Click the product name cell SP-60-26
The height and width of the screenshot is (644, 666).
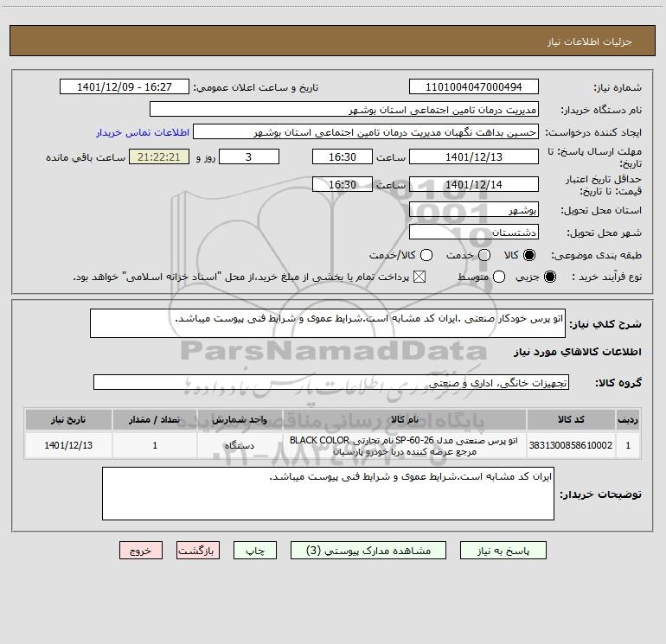(405, 445)
